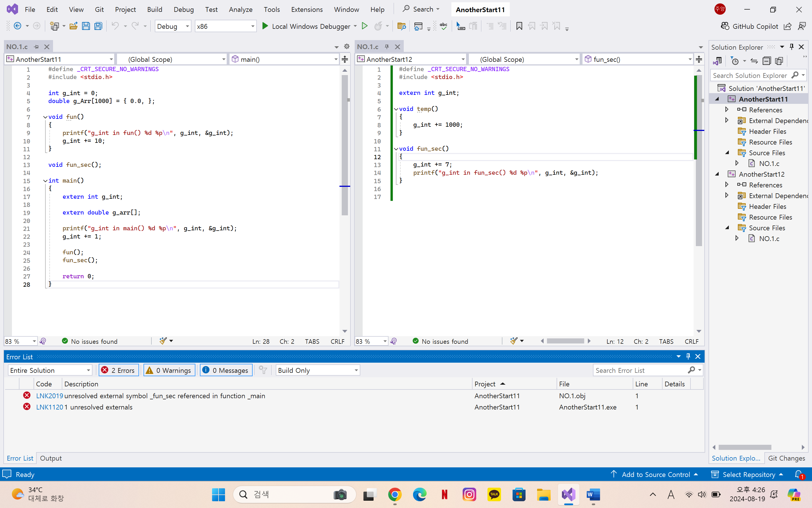Click the Navigate Backward arrow icon
Screen dimensions: 812x508
tap(17, 26)
